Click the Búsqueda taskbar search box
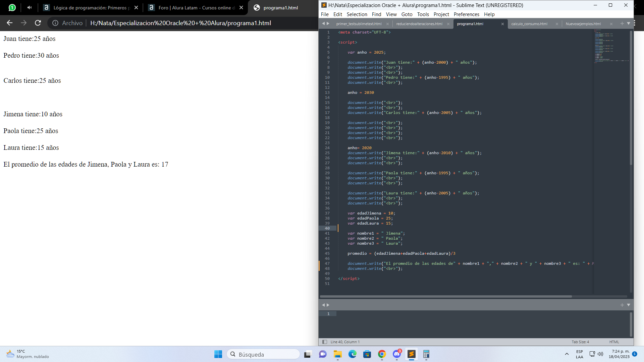 263,354
